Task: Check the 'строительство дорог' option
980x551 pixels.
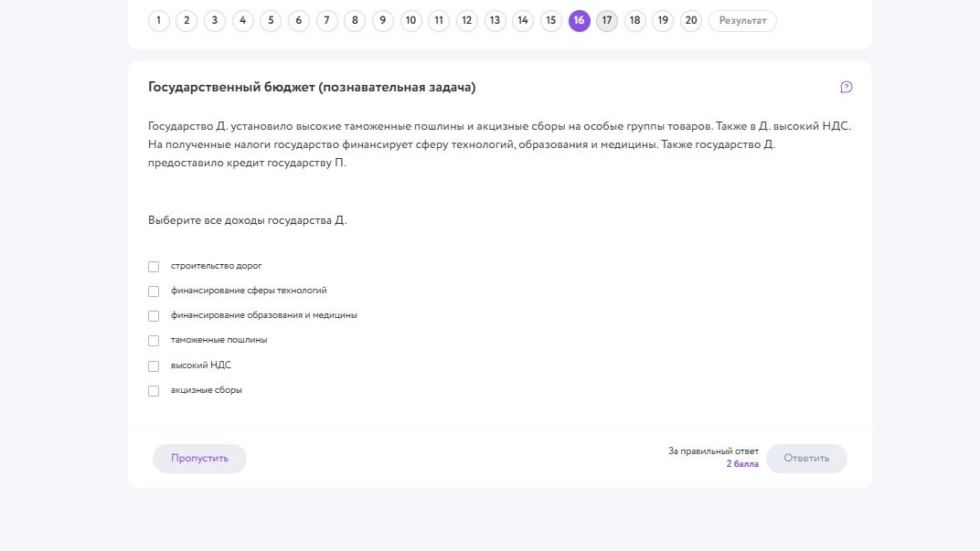Action: tap(154, 267)
